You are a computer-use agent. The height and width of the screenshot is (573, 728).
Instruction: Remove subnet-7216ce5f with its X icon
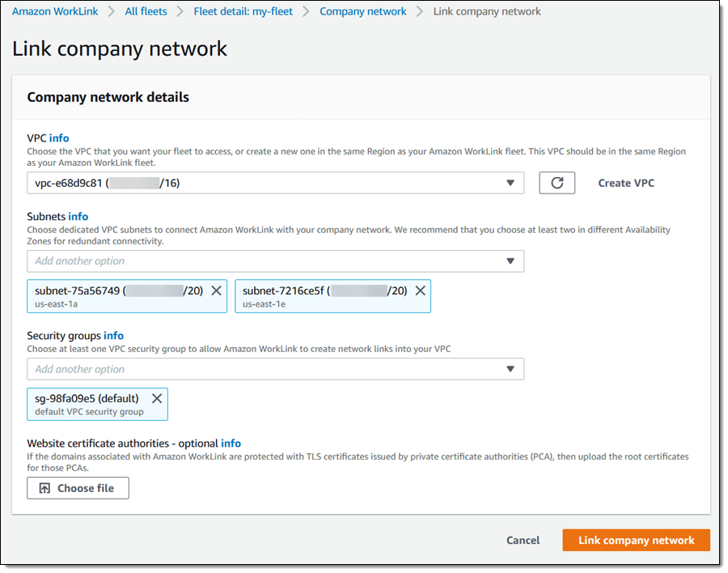tap(420, 291)
